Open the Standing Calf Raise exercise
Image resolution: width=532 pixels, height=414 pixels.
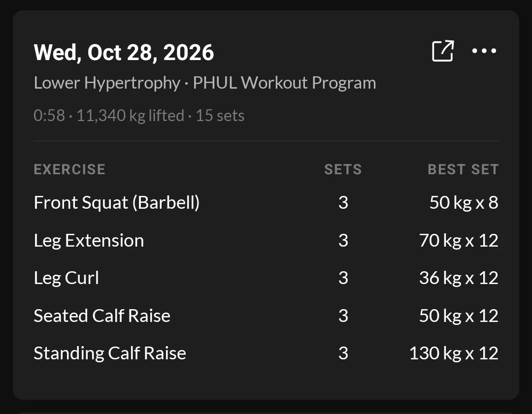coord(110,353)
